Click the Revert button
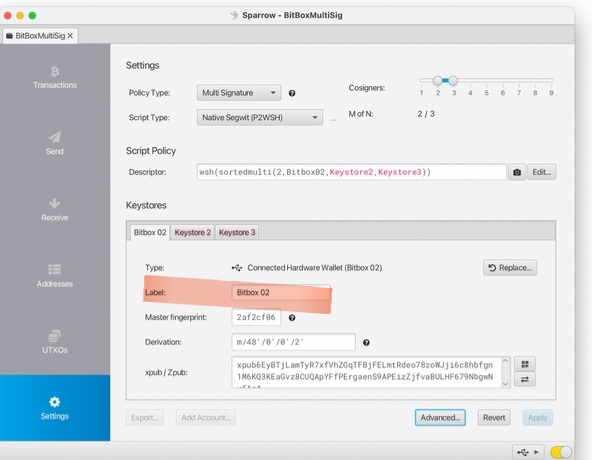 494,418
